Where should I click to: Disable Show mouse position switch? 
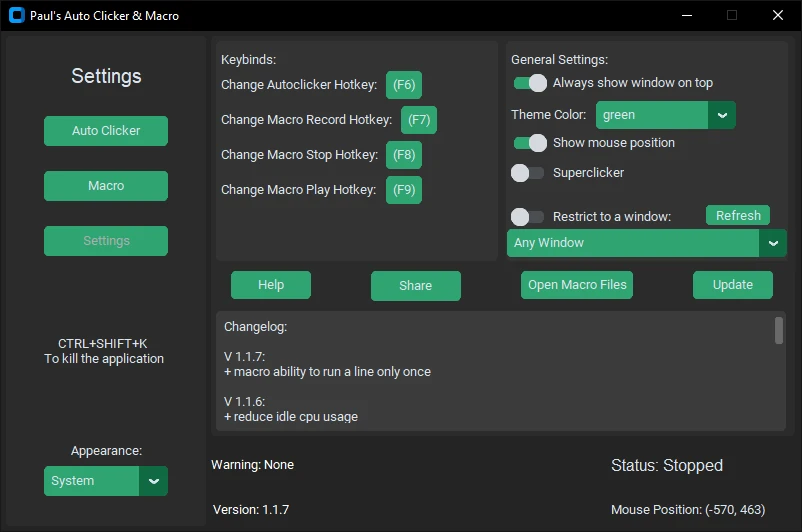tap(530, 143)
